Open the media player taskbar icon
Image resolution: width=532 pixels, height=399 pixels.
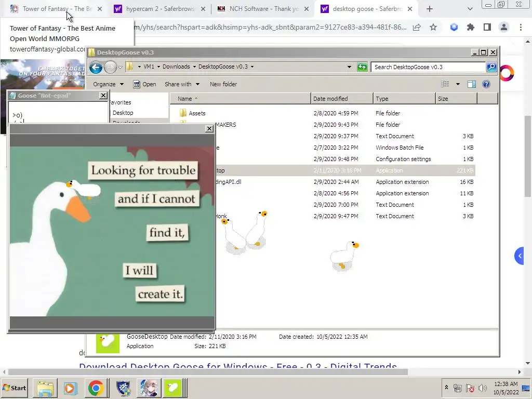tap(71, 388)
